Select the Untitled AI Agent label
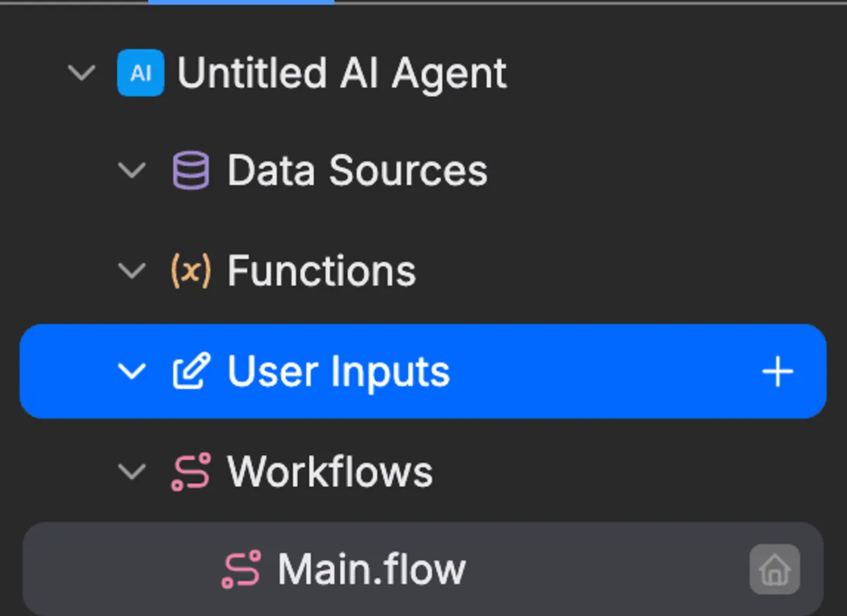Viewport: 847px width, 616px height. (342, 73)
